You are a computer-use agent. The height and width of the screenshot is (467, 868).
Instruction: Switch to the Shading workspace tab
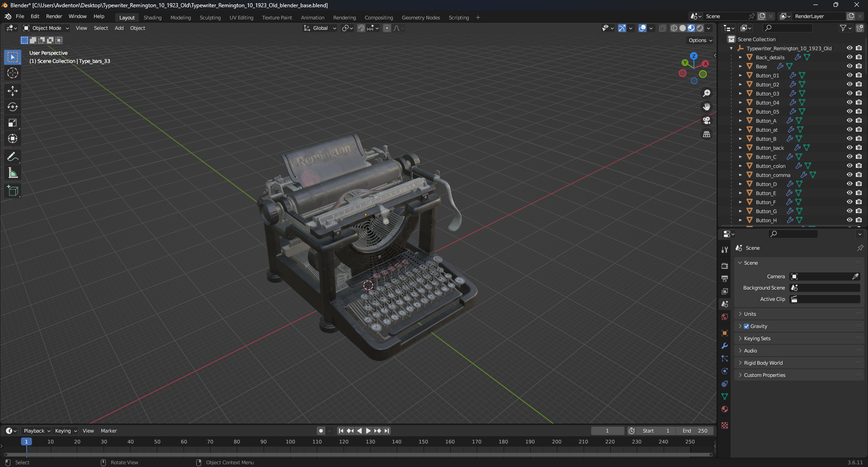point(152,18)
